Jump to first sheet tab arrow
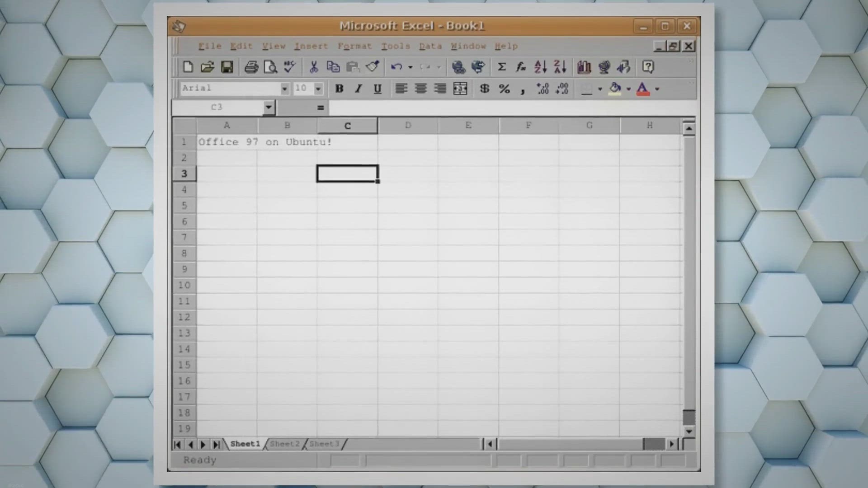The height and width of the screenshot is (488, 868). [x=177, y=445]
